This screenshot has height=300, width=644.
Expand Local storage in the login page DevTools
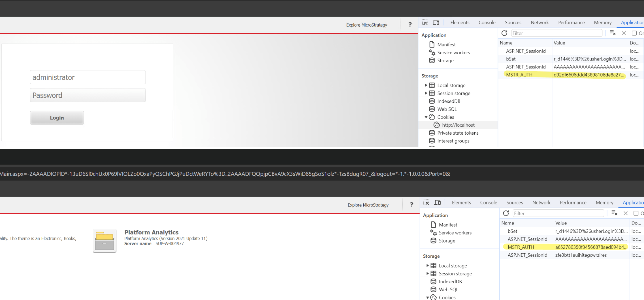426,85
